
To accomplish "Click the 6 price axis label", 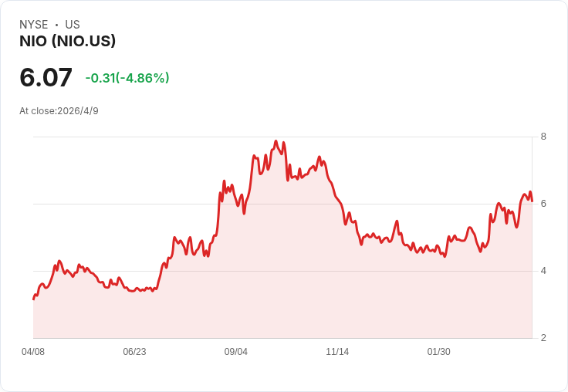I will point(543,204).
